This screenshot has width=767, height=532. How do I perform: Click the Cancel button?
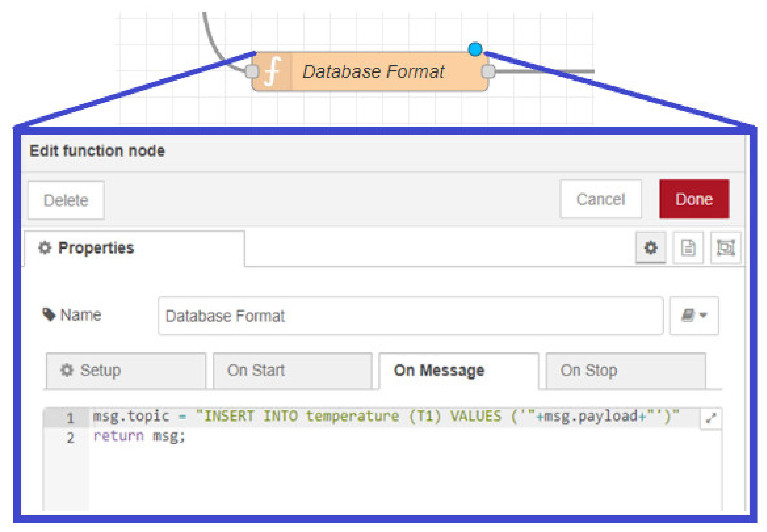coord(600,199)
